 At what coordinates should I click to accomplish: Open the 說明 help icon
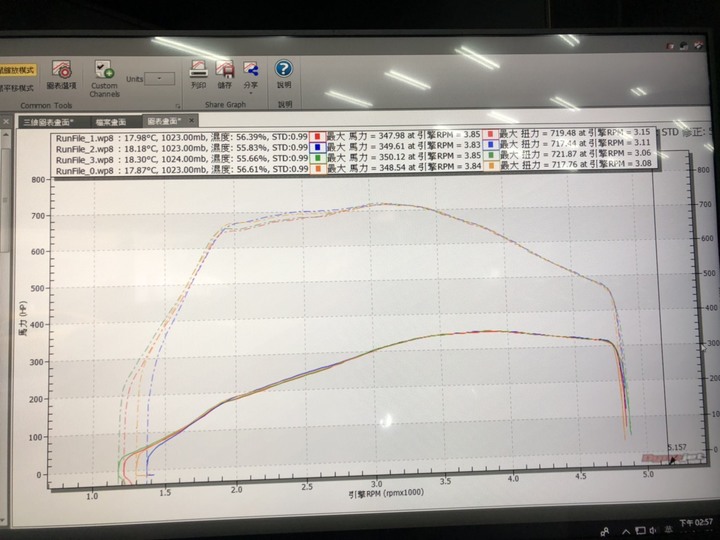(x=284, y=73)
